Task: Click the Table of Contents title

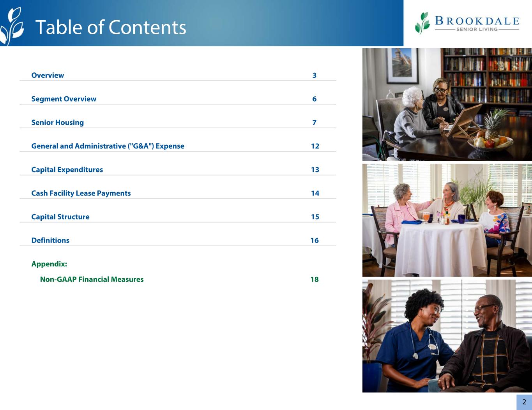Action: point(111,27)
